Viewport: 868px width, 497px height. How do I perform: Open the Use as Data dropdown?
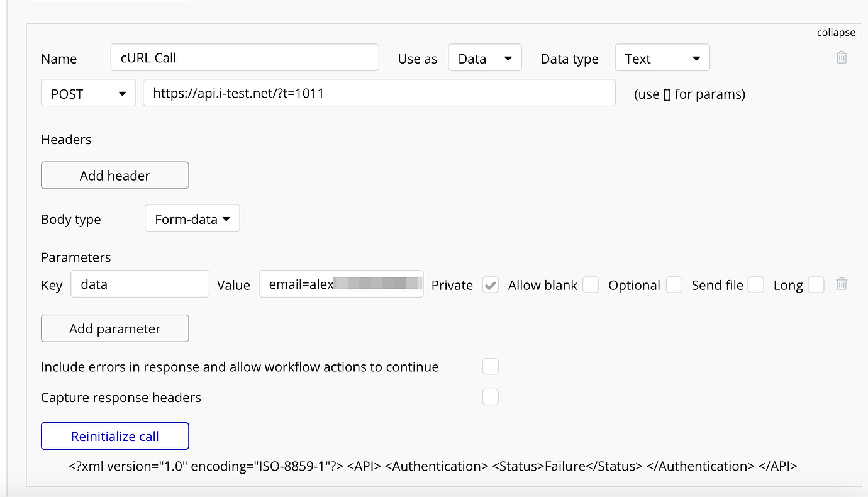[484, 57]
